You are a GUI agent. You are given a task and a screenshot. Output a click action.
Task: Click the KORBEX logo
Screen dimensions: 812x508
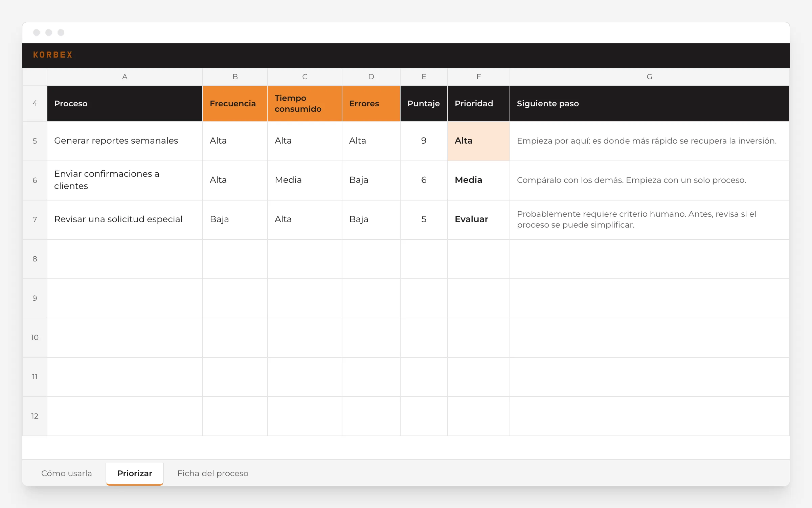click(53, 55)
